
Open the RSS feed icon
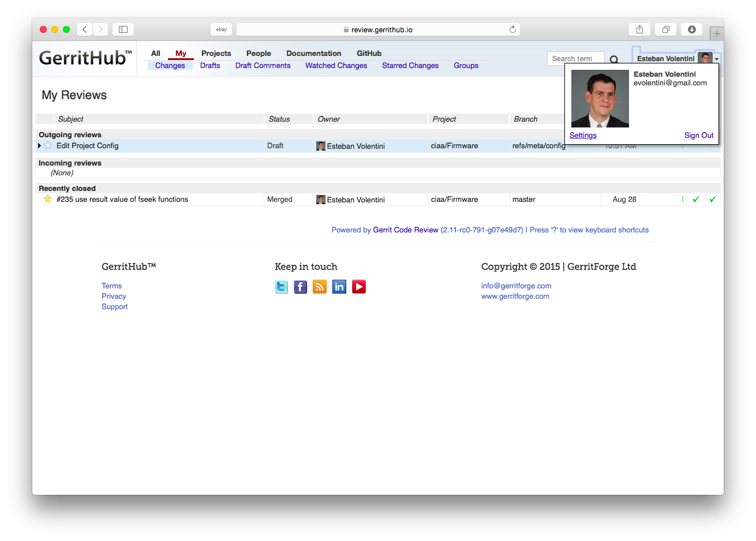point(320,287)
